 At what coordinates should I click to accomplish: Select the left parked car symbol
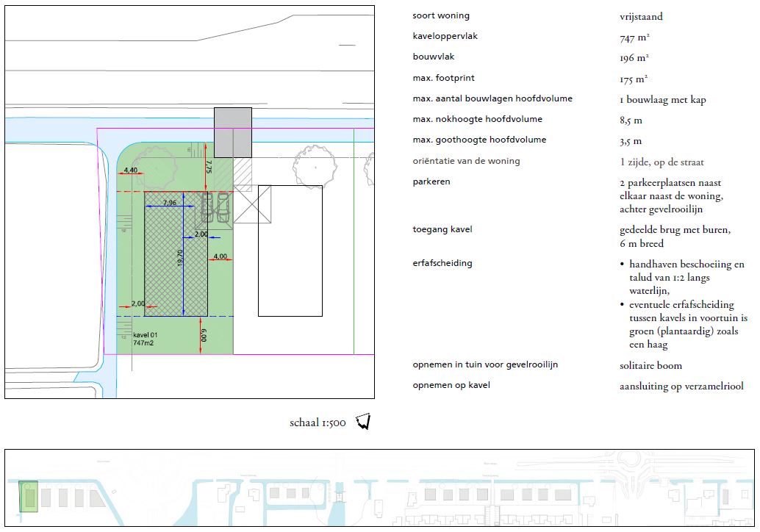[x=208, y=207]
